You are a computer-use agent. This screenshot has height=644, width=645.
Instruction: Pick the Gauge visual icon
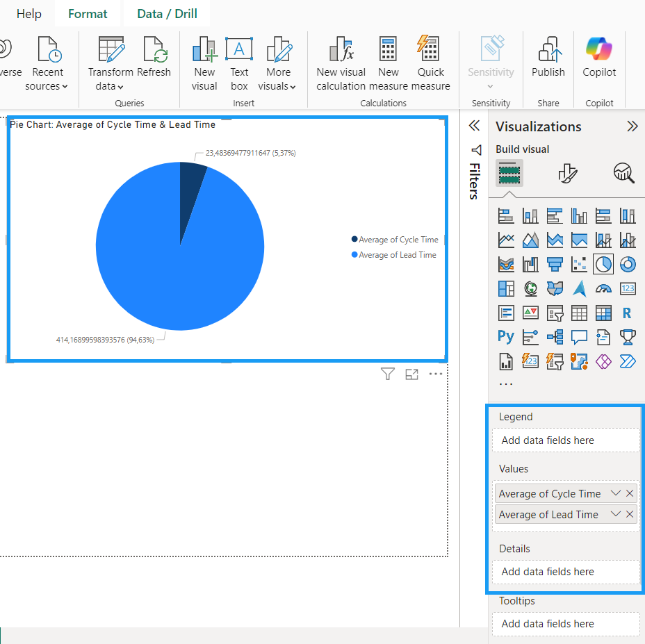(603, 288)
